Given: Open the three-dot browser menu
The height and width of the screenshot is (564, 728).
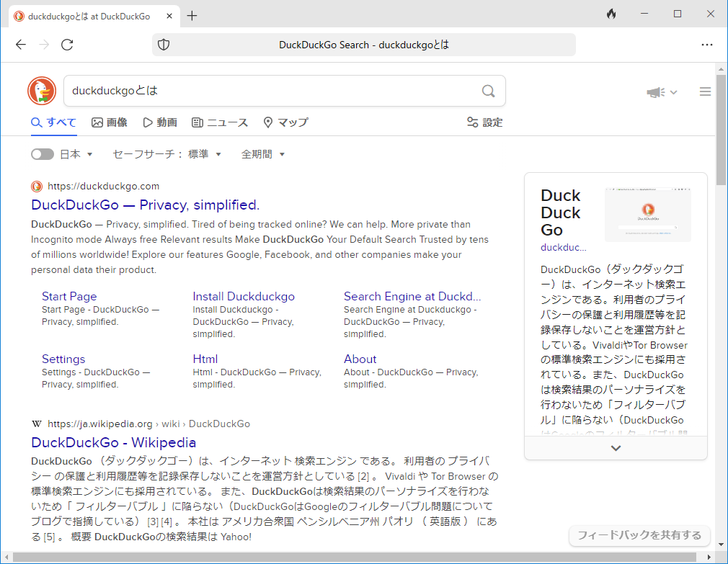Looking at the screenshot, I should pos(706,45).
